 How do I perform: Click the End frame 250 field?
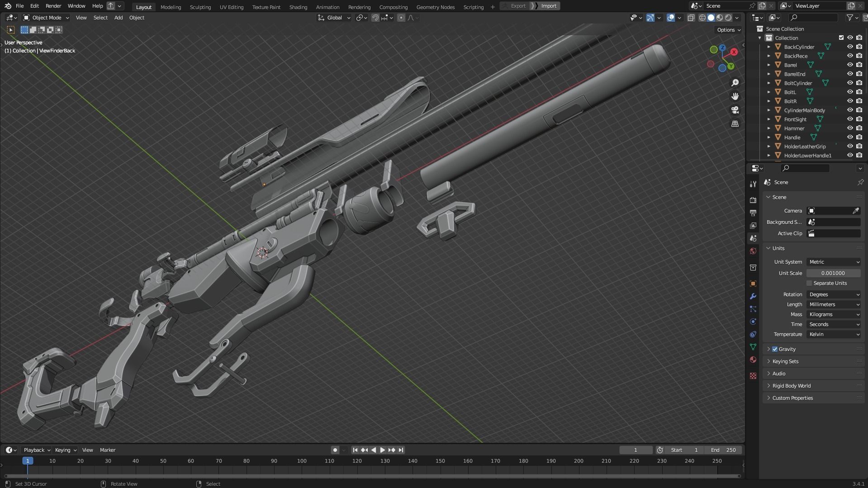723,450
